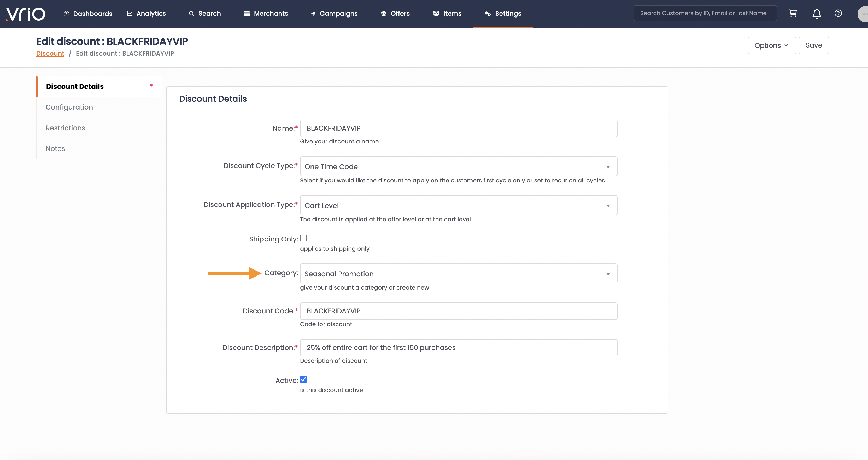868x460 pixels.
Task: Select the Discount Details section
Action: point(99,86)
